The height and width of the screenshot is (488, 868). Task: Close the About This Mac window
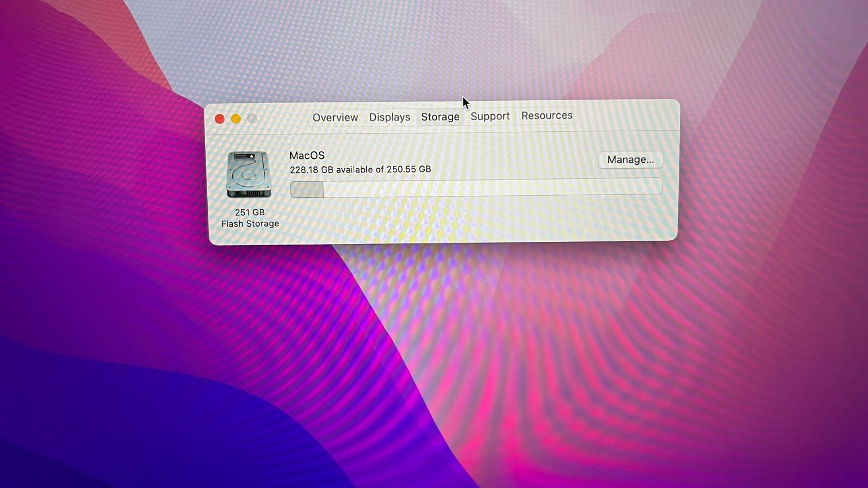(220, 119)
